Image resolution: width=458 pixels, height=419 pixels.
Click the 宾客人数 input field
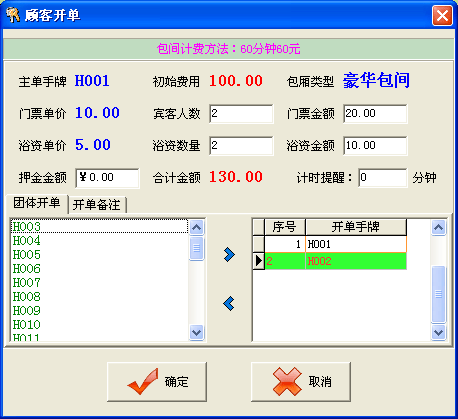tap(241, 114)
